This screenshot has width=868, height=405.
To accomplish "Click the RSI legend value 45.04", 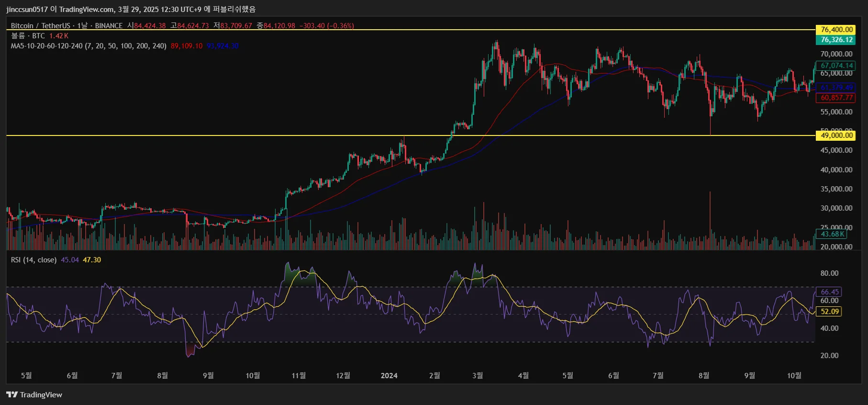I will (x=70, y=260).
